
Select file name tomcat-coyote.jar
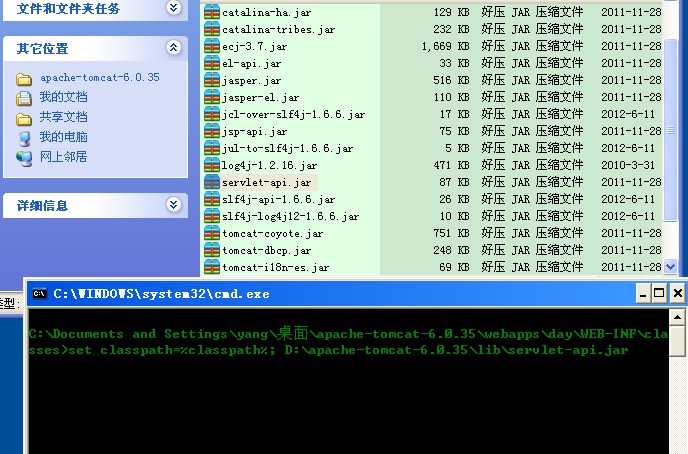[273, 233]
